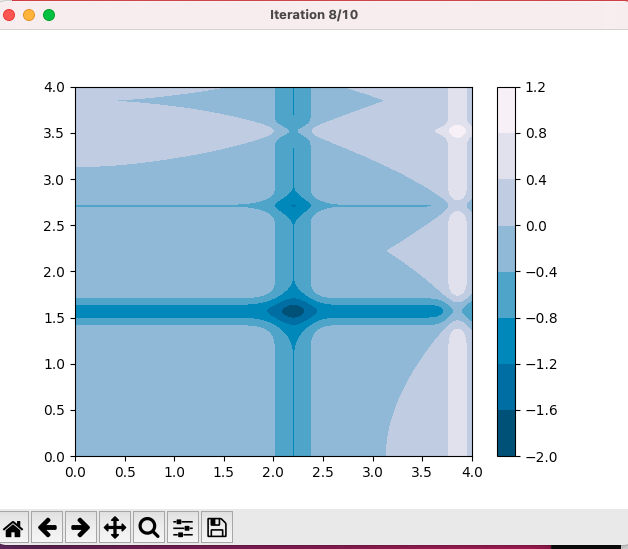Click the colorbar's lightest segment below 1.2
Image resolution: width=628 pixels, height=549 pixels.
click(506, 110)
